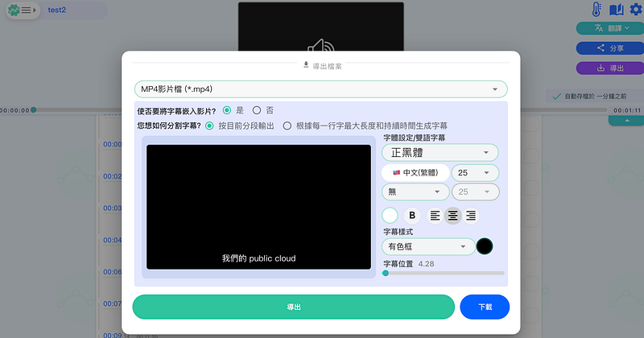
Task: Click the 00:04 timestamp in background
Action: (112, 240)
